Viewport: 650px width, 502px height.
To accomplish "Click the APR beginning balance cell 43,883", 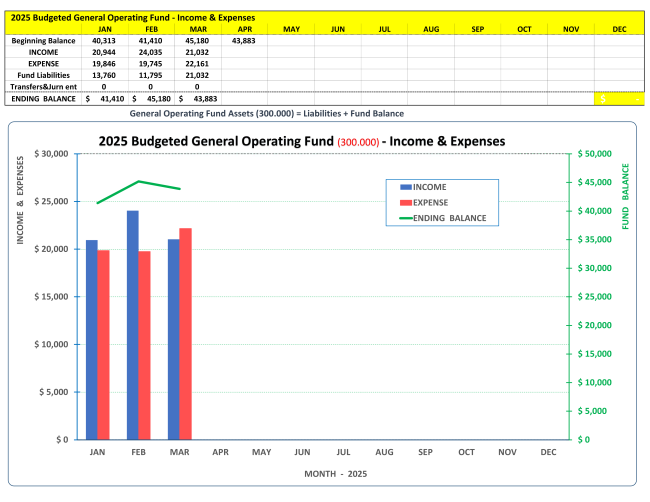I will coord(243,41).
